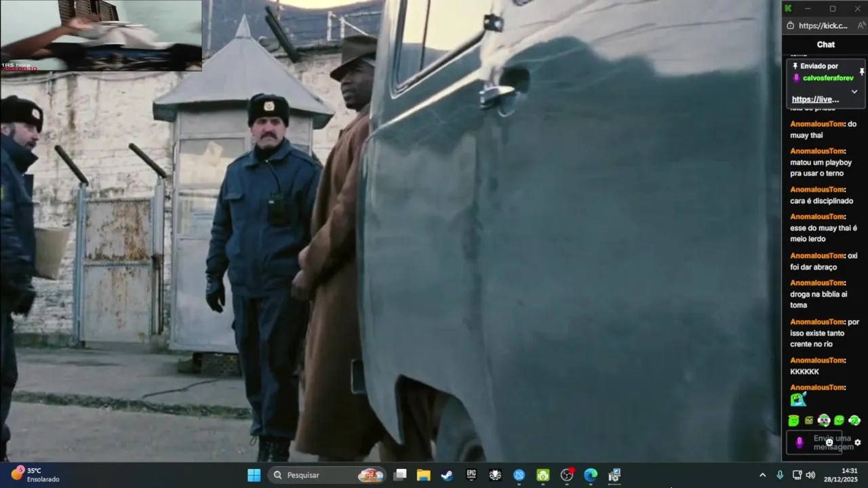Click the Pesquisar search box in taskbar

(328, 475)
